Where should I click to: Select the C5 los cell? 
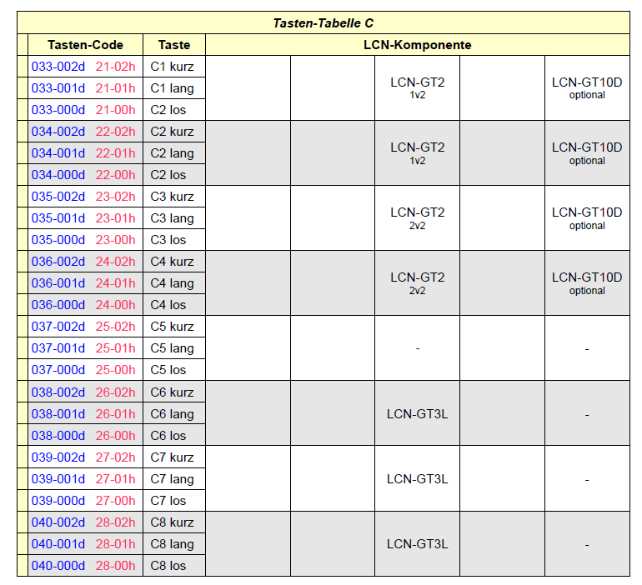click(x=169, y=370)
